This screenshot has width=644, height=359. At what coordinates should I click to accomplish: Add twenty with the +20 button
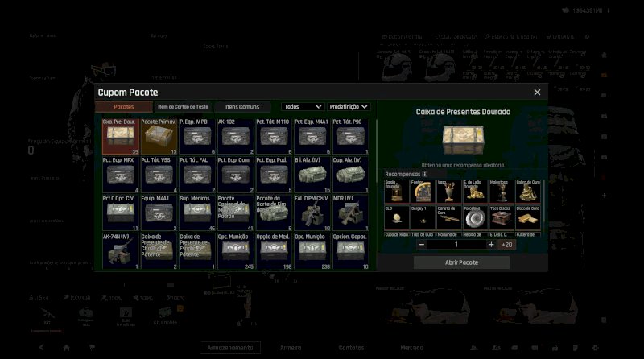(x=506, y=244)
